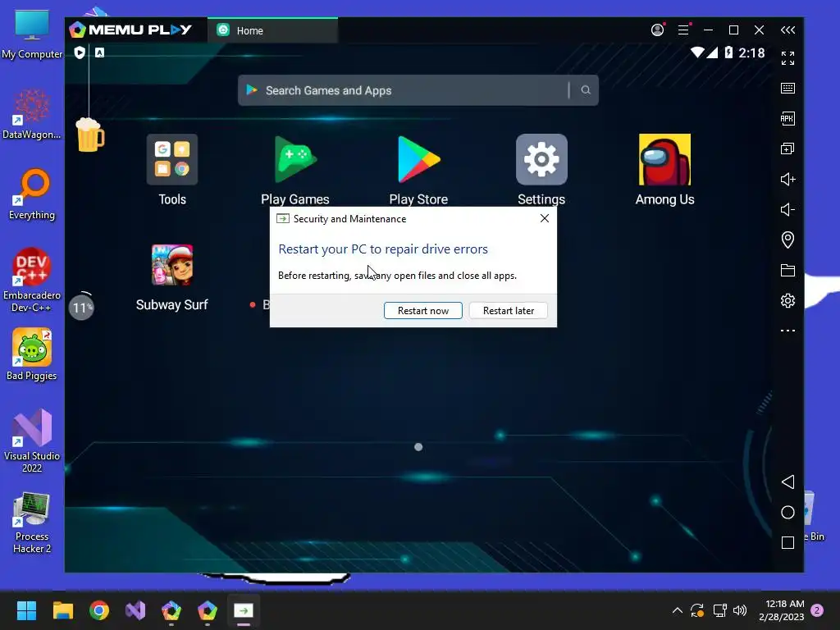The image size is (840, 630).
Task: Select the Home tab in MEmu
Action: pos(272,30)
